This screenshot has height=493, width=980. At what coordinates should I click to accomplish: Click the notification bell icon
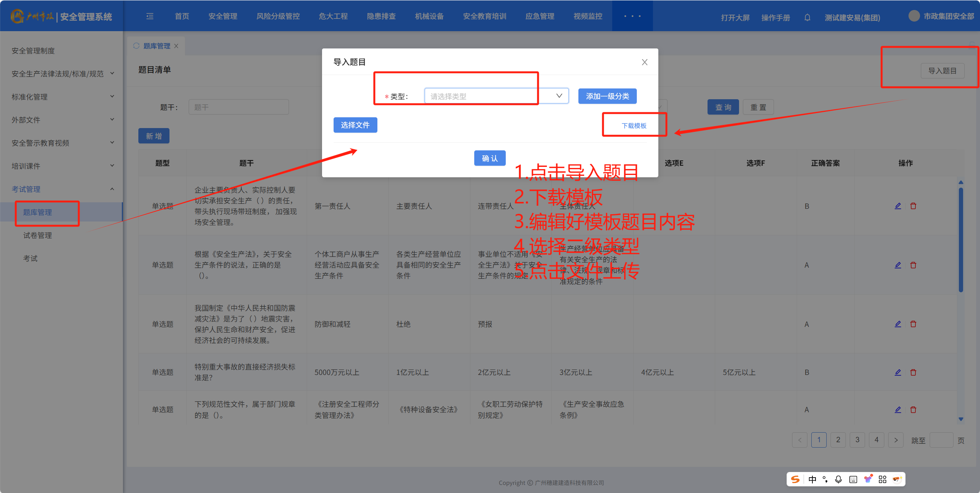[x=807, y=17]
